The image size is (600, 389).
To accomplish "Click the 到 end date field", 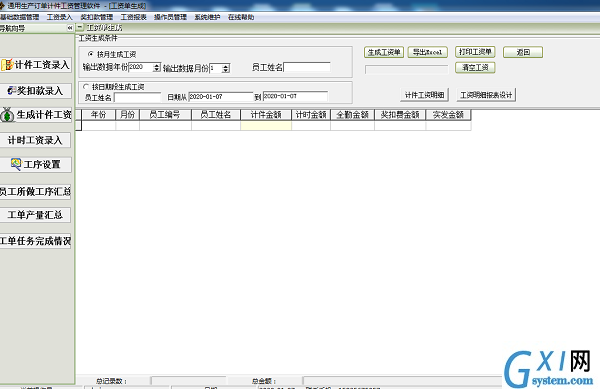I will pos(295,96).
